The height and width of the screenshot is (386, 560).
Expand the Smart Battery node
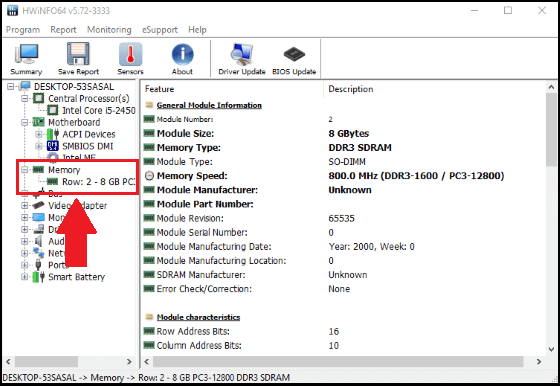[x=24, y=277]
